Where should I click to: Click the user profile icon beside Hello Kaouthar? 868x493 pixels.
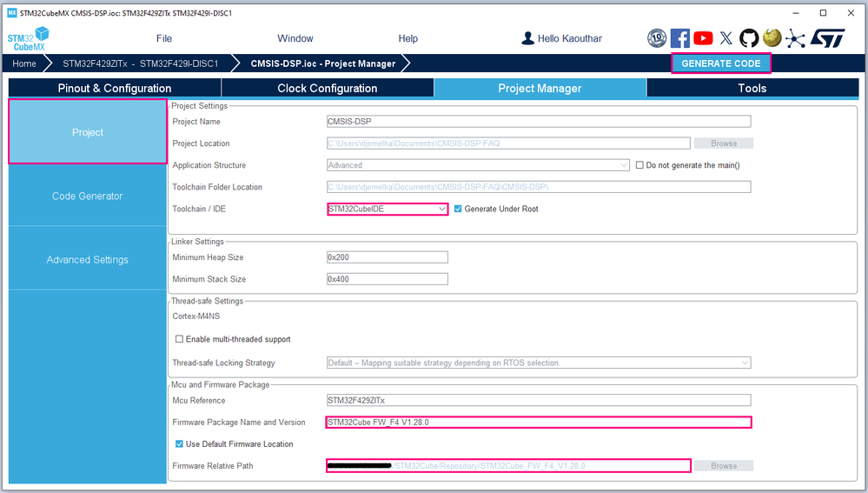(527, 38)
